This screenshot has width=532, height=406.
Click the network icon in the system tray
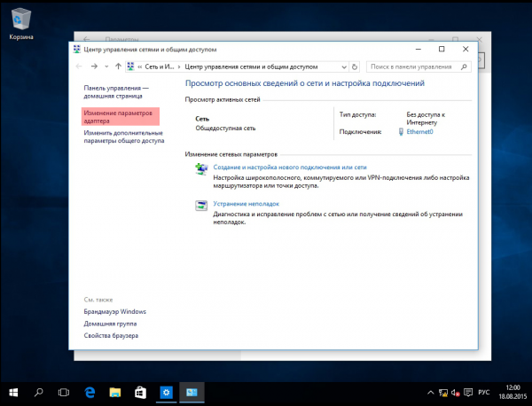click(443, 393)
